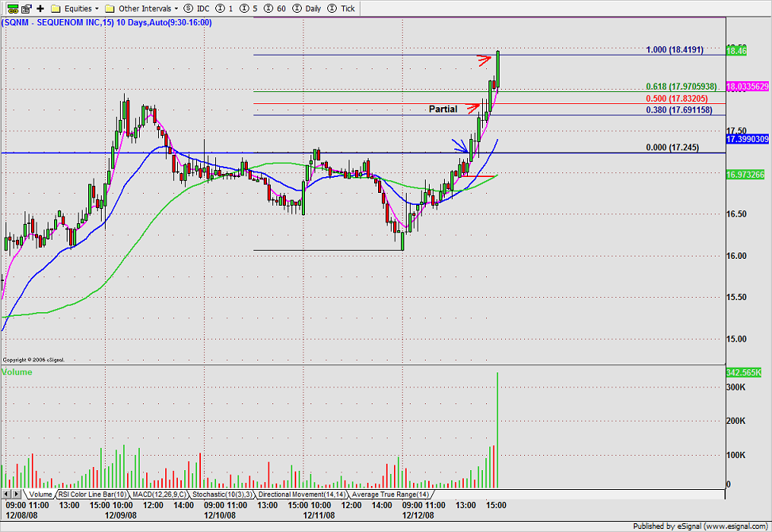Click the blue 17.3990309 value marker
Screen dimensions: 772x532
click(747, 139)
